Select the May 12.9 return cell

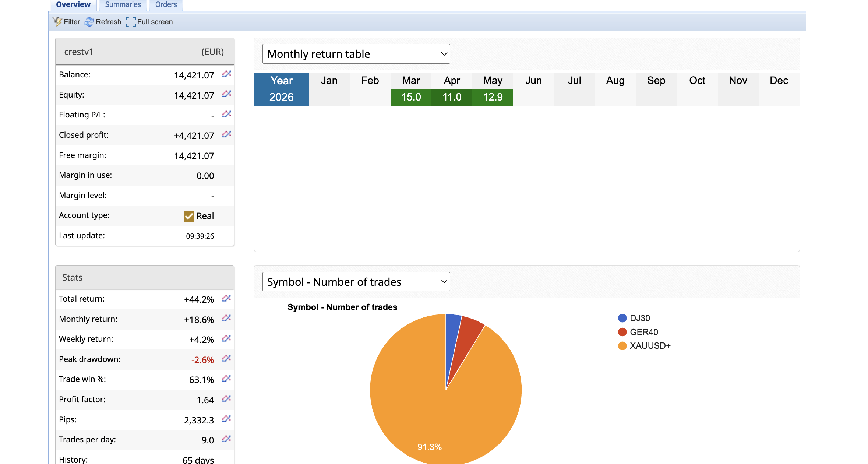click(493, 97)
